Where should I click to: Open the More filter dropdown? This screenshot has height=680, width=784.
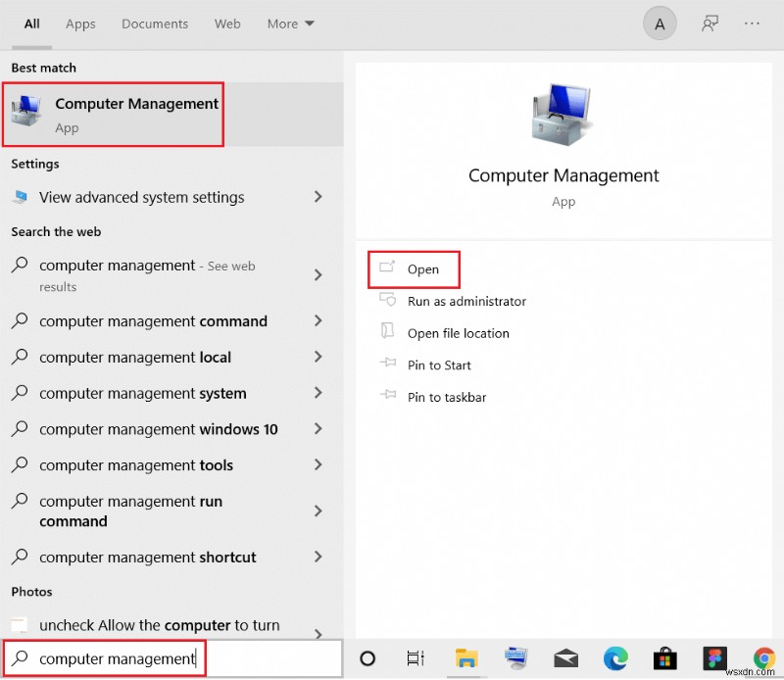[x=290, y=24]
